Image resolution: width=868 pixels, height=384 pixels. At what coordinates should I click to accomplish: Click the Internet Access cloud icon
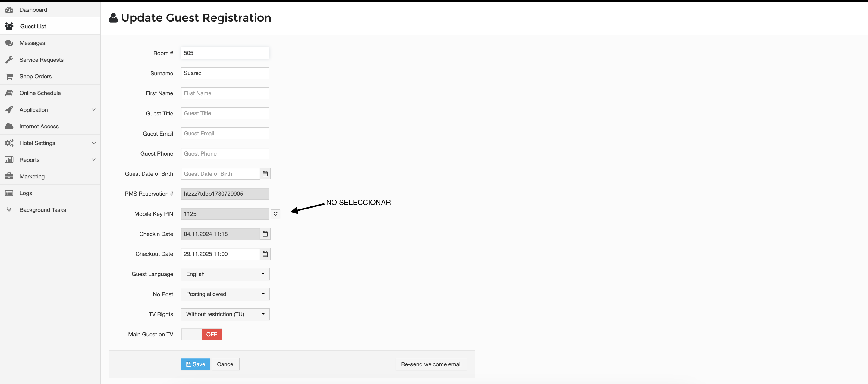click(x=9, y=126)
